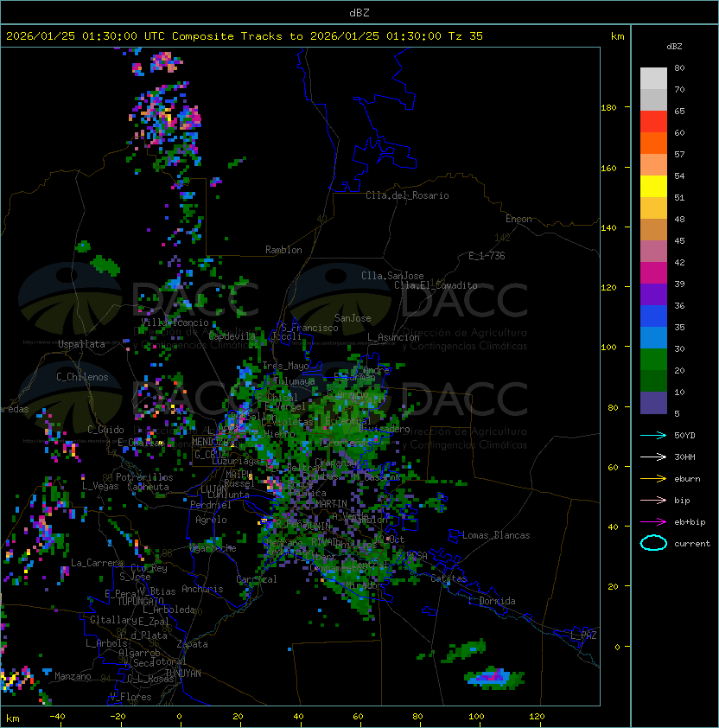This screenshot has width=719, height=728.
Task: Click the Clla.SanJose label
Action: tap(392, 276)
